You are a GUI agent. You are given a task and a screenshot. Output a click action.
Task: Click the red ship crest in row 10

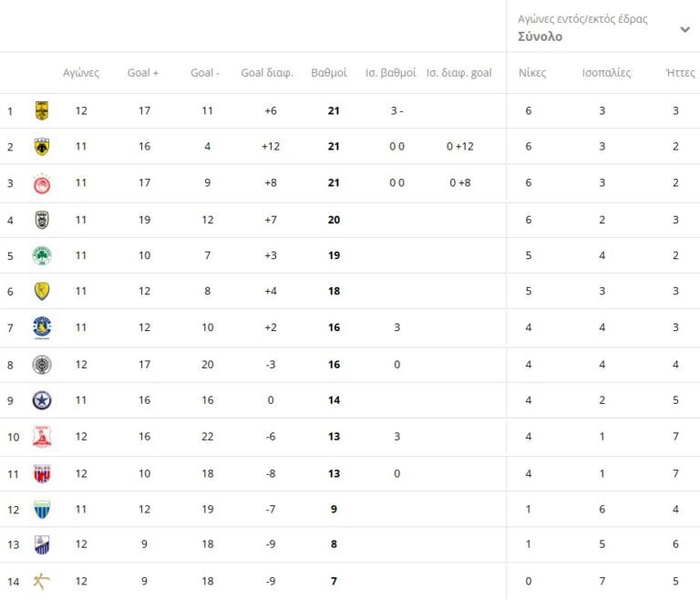41,437
